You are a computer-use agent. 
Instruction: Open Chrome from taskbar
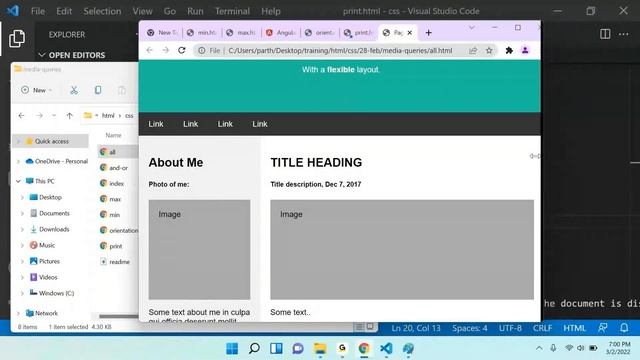364,348
